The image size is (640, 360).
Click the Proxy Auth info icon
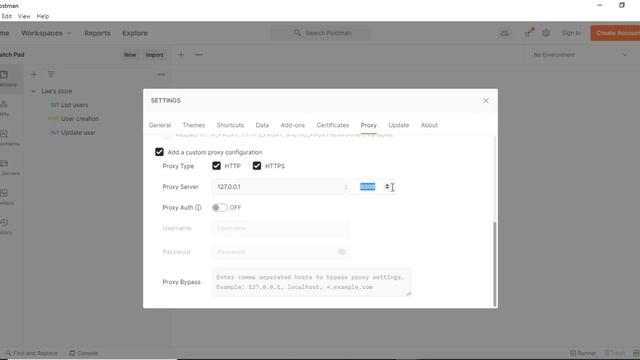(x=198, y=208)
